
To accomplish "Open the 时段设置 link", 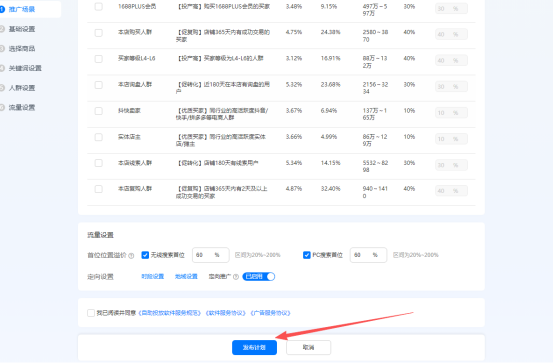I will pos(153,277).
